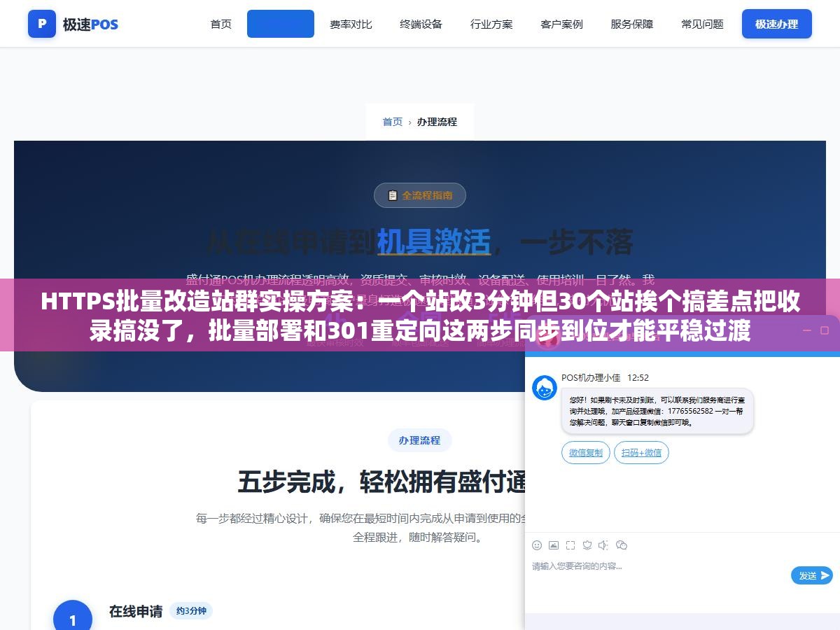Click the 约3分钟 duration badge

pos(191,611)
